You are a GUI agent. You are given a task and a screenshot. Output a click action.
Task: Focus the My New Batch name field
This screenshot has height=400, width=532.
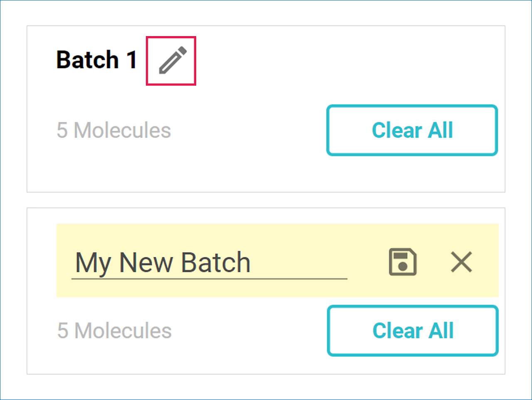[x=208, y=263]
